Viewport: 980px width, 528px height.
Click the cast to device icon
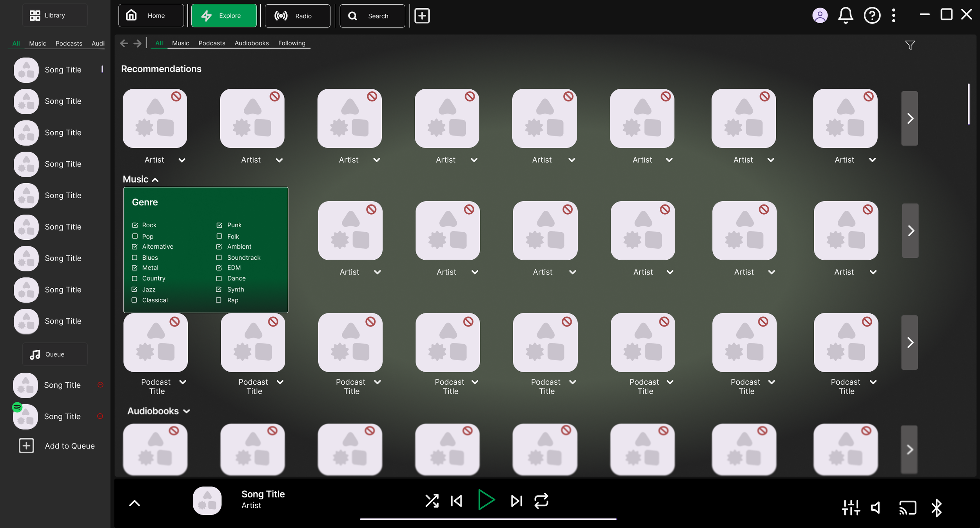[907, 508]
